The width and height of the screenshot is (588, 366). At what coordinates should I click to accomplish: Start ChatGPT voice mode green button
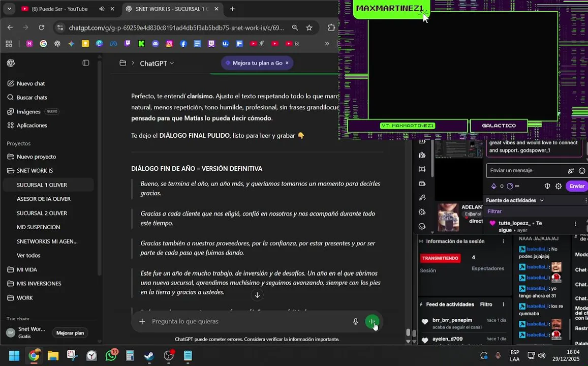[x=372, y=321]
